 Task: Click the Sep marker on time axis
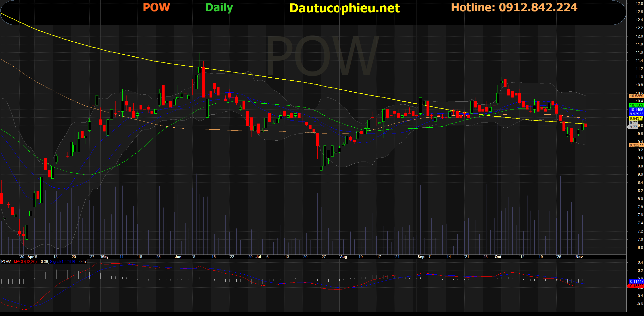click(421, 257)
